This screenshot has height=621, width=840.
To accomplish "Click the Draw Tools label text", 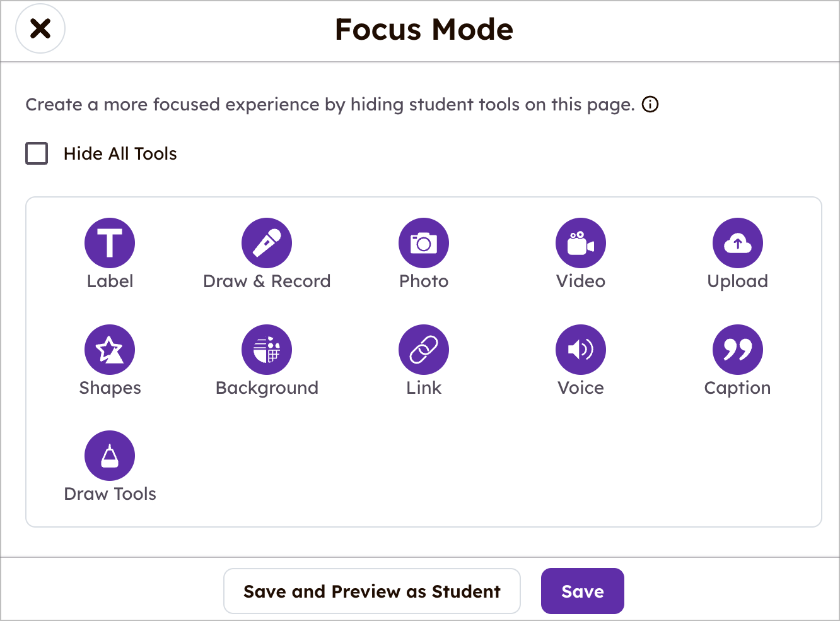I will click(x=110, y=494).
